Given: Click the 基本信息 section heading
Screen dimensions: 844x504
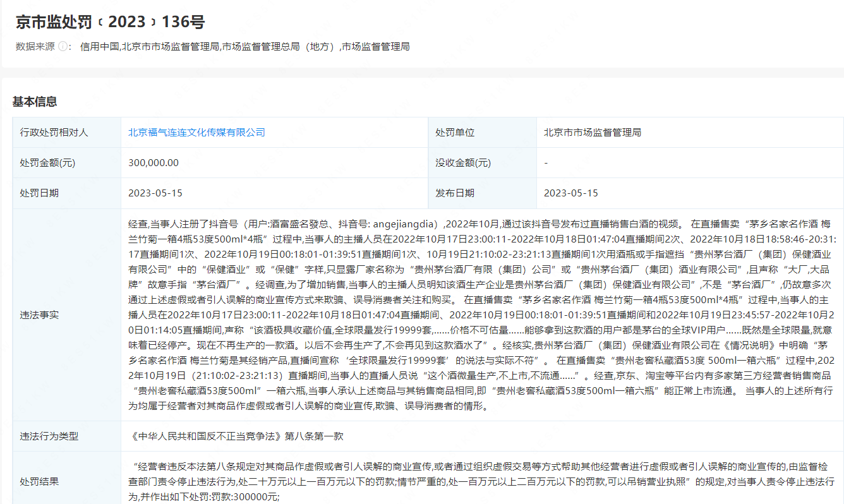Looking at the screenshot, I should click(x=35, y=102).
